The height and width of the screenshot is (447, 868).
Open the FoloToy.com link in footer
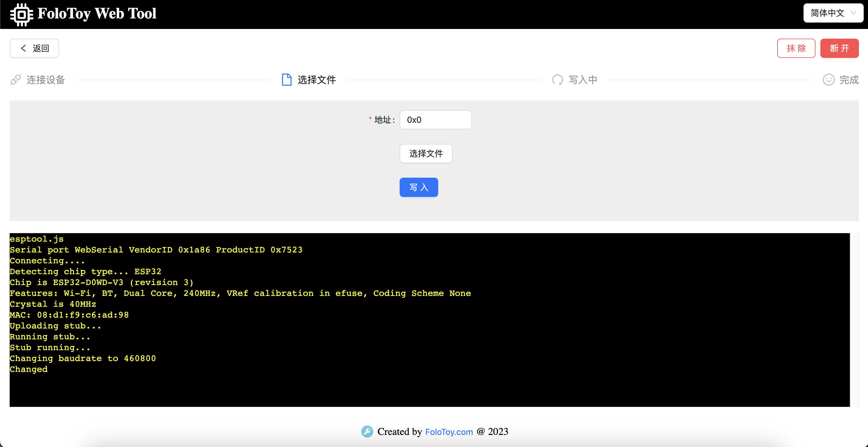(449, 432)
